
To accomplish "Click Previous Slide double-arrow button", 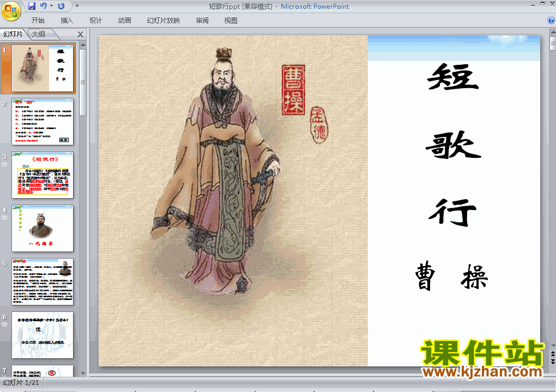I will tap(553, 354).
